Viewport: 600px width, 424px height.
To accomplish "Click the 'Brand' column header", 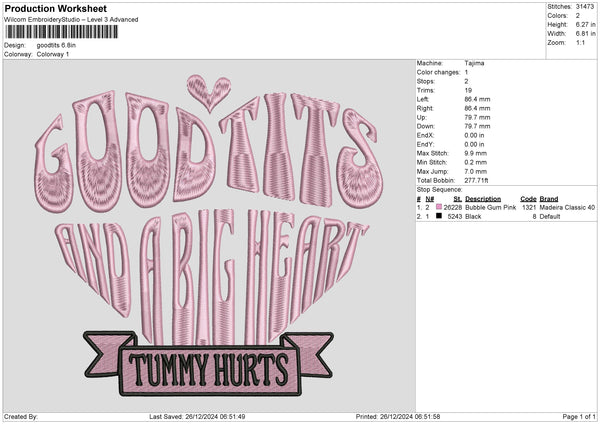I will pos(549,199).
